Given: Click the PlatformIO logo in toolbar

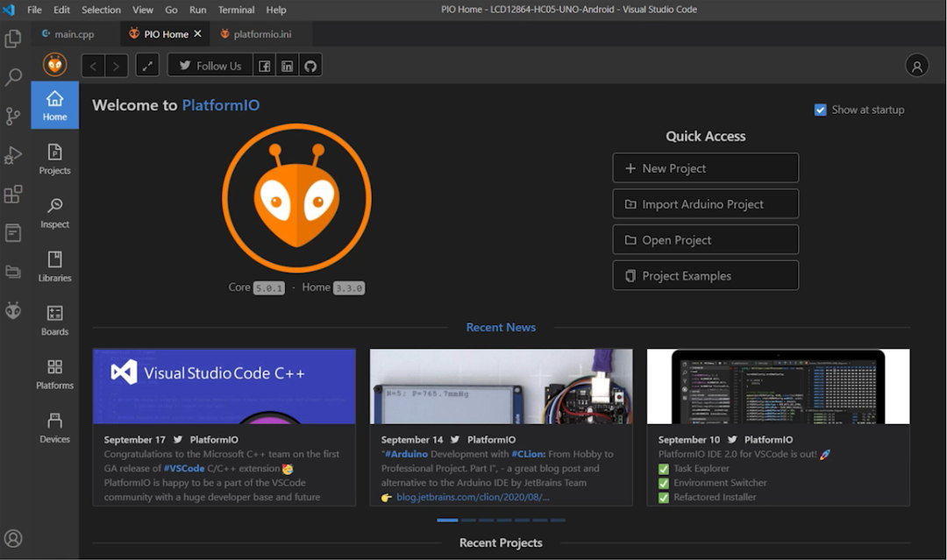Looking at the screenshot, I should pyautogui.click(x=55, y=65).
